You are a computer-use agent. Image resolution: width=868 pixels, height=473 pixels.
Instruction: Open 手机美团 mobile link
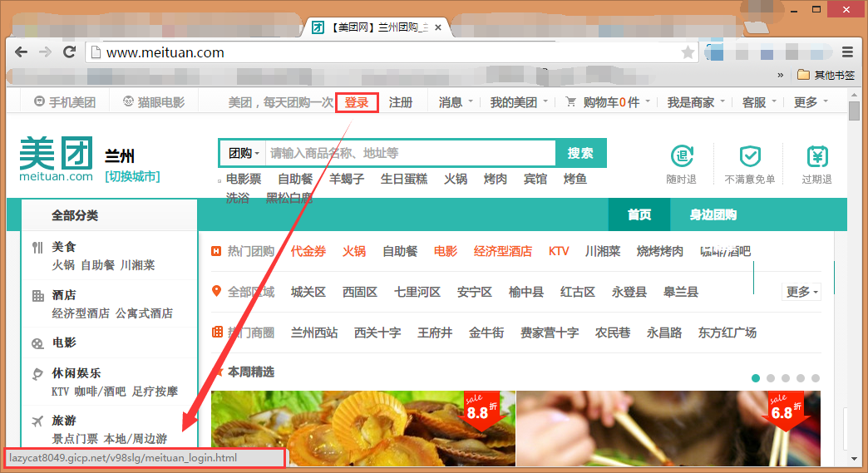click(65, 102)
